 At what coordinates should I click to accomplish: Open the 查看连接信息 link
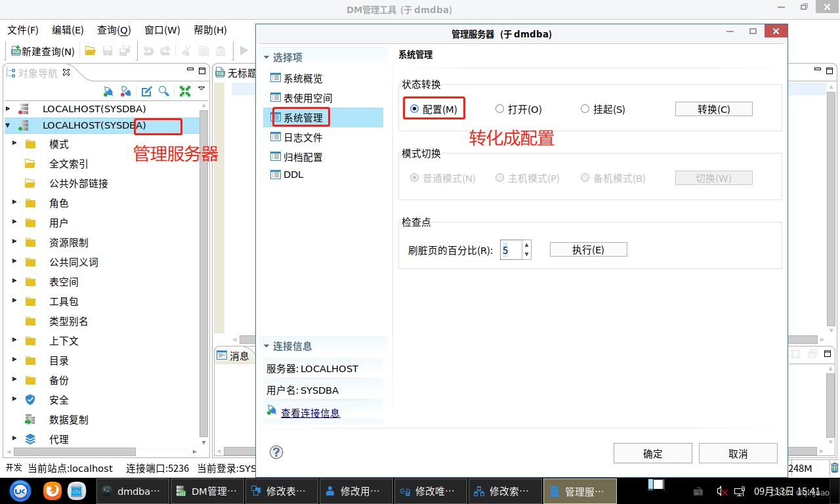(310, 413)
